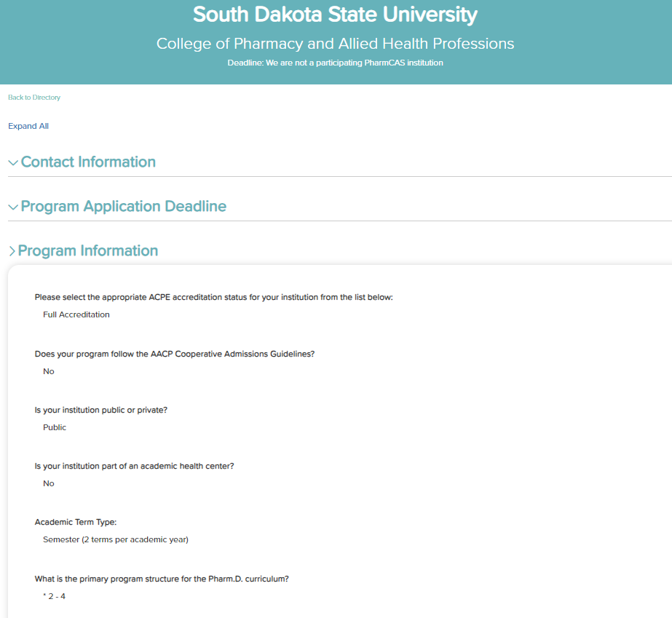Image resolution: width=672 pixels, height=618 pixels.
Task: Click the academic health center question
Action: click(x=135, y=466)
